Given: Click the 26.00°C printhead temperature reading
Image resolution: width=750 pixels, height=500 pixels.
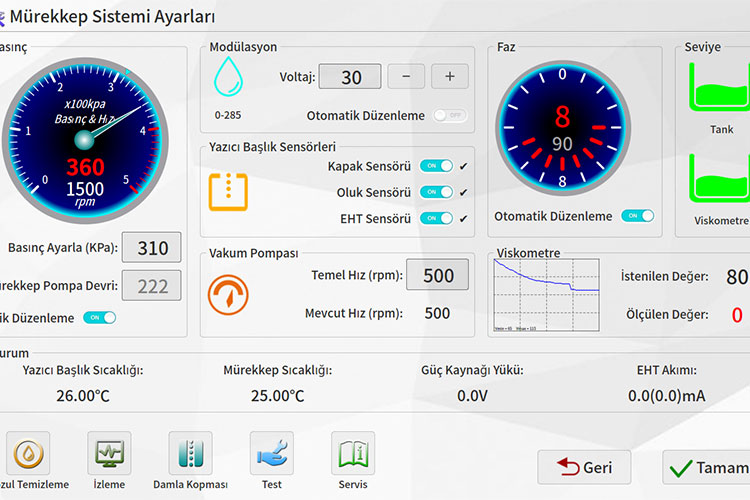Looking at the screenshot, I should [x=83, y=396].
